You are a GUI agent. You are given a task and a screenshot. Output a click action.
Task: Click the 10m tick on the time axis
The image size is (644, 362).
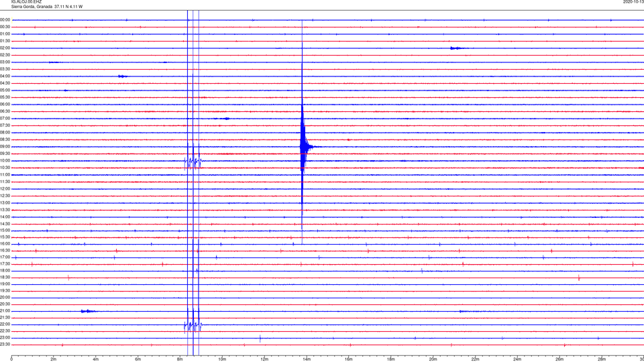click(222, 359)
